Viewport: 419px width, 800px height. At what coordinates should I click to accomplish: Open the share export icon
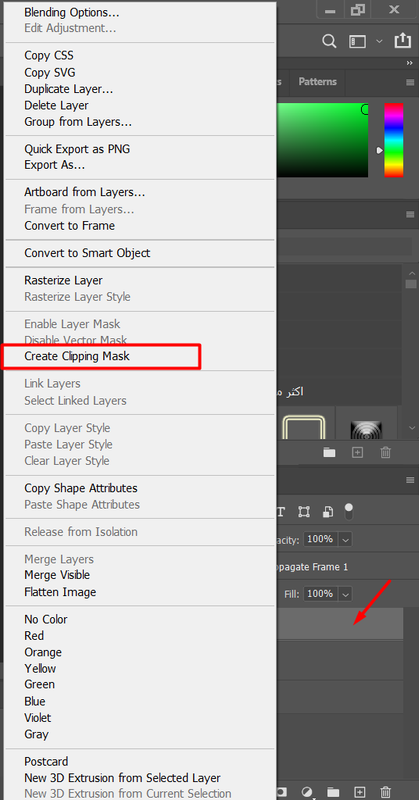click(403, 41)
